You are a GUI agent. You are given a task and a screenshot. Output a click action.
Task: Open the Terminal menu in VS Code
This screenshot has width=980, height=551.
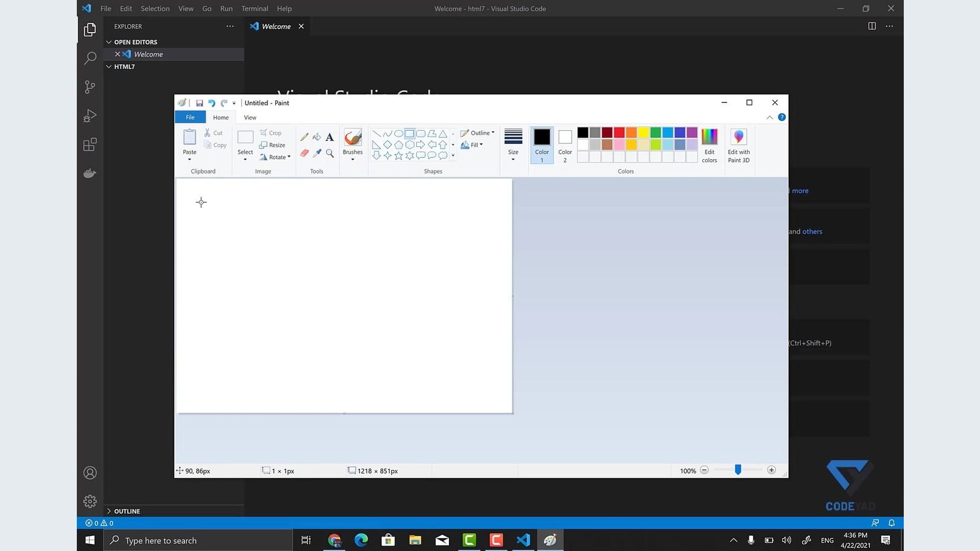[255, 8]
